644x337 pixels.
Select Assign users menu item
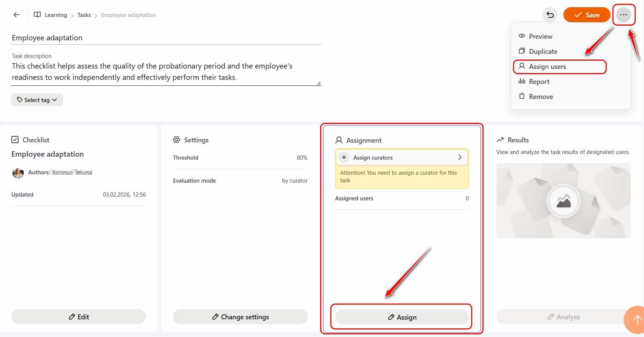point(547,67)
